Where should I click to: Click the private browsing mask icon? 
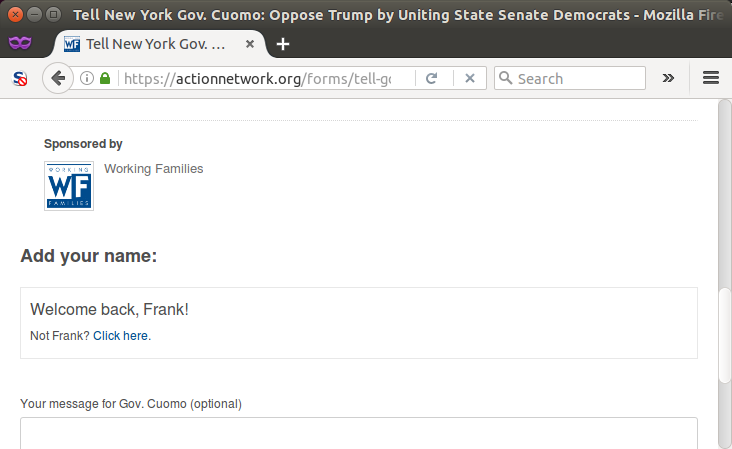(20, 43)
